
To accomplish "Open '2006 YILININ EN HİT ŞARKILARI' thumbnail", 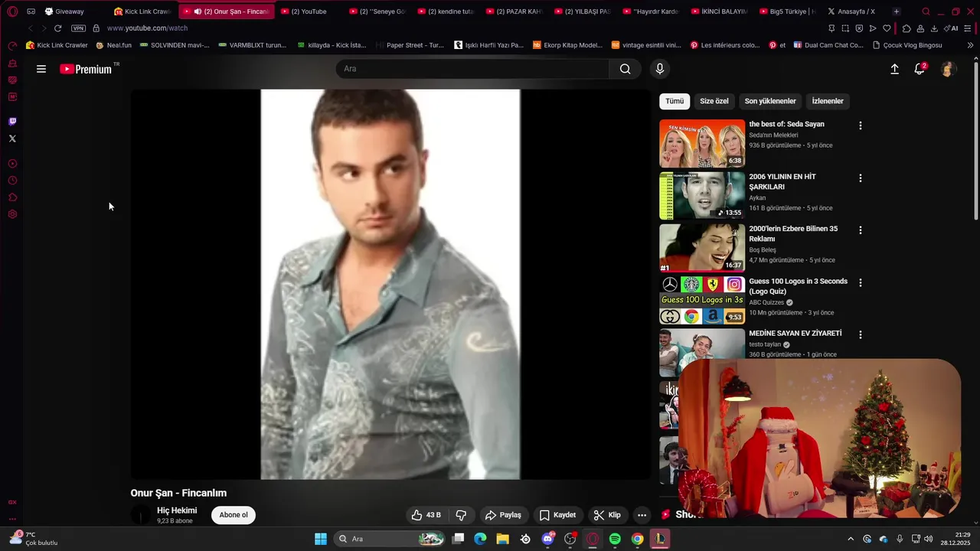I will (x=702, y=195).
